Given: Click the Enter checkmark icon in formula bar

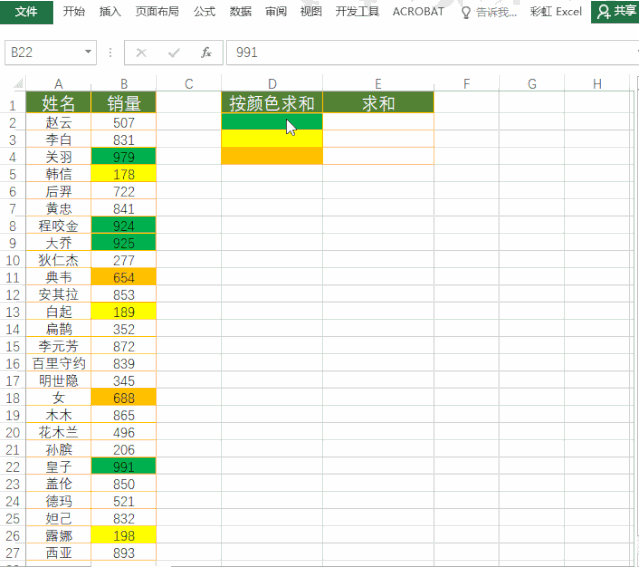Looking at the screenshot, I should tap(174, 53).
